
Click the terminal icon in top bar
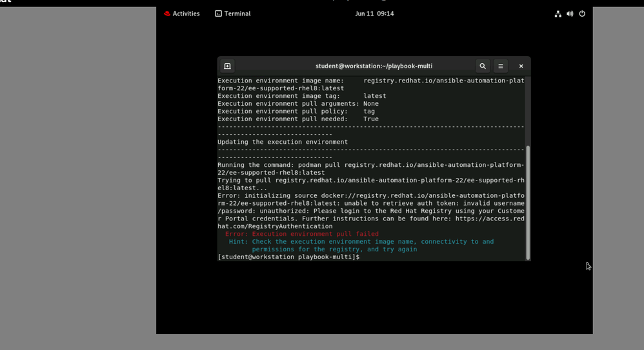pyautogui.click(x=219, y=14)
